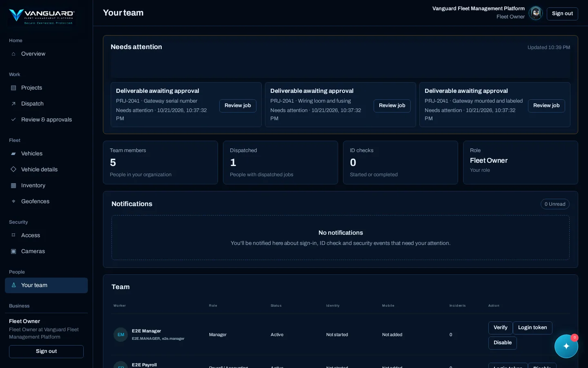Click the Geofences pin icon
This screenshot has width=588, height=368.
[x=13, y=202]
